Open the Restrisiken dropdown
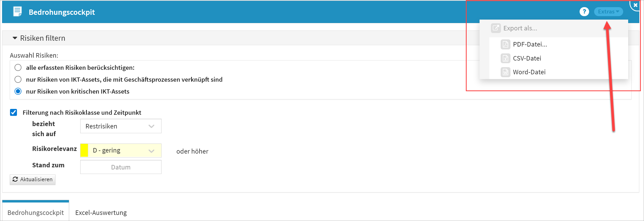This screenshot has height=221, width=644. (x=121, y=126)
